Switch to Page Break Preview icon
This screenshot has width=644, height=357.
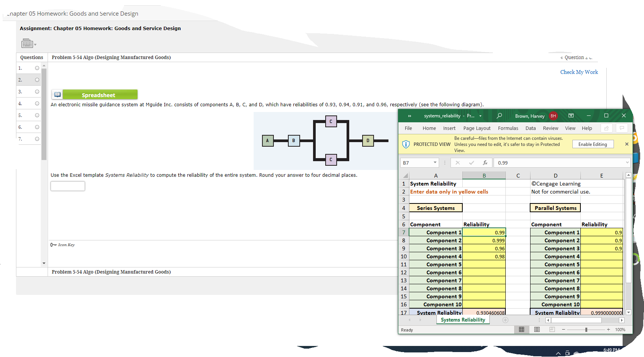point(552,330)
